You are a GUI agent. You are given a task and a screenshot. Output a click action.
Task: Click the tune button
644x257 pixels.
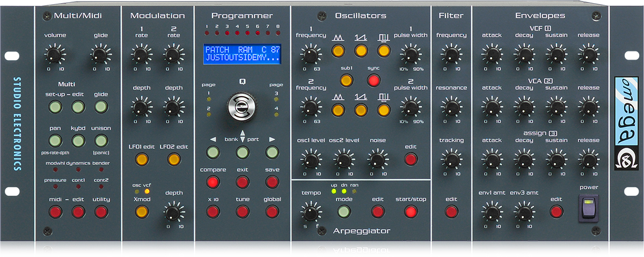pos(243,211)
